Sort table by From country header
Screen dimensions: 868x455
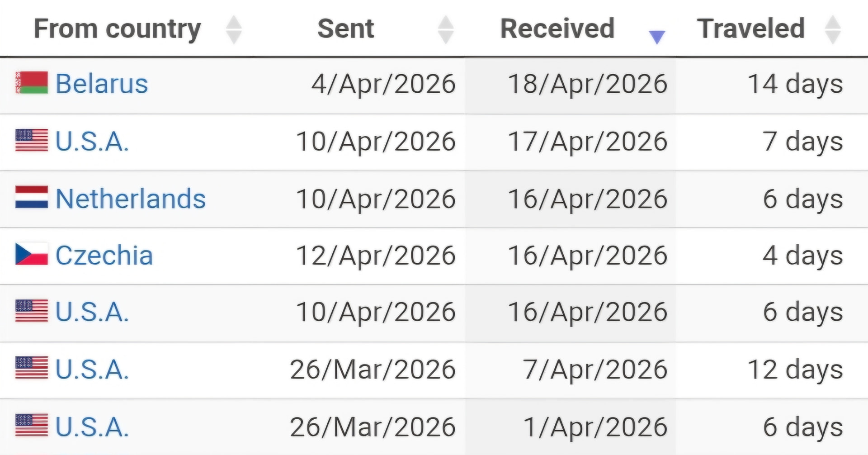[x=117, y=29]
